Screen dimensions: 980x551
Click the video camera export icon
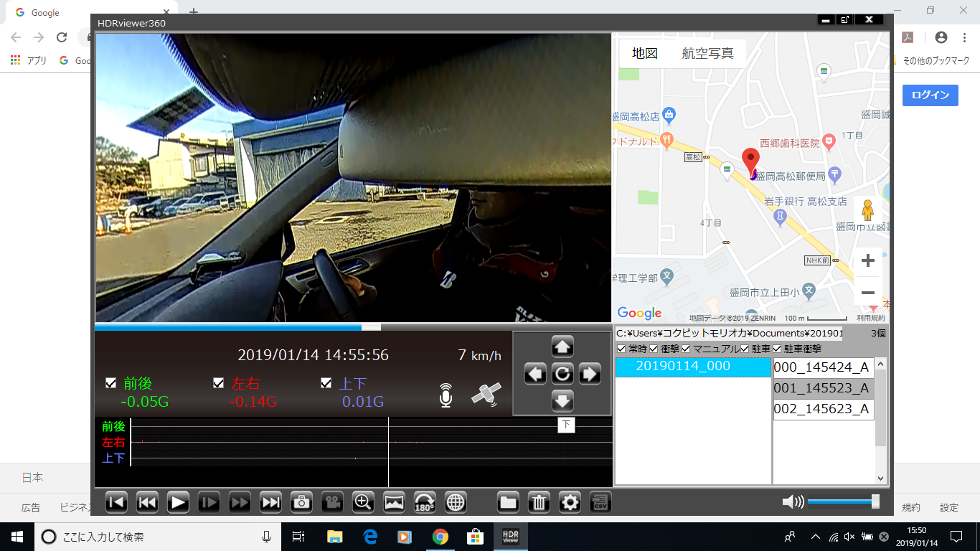tap(332, 502)
